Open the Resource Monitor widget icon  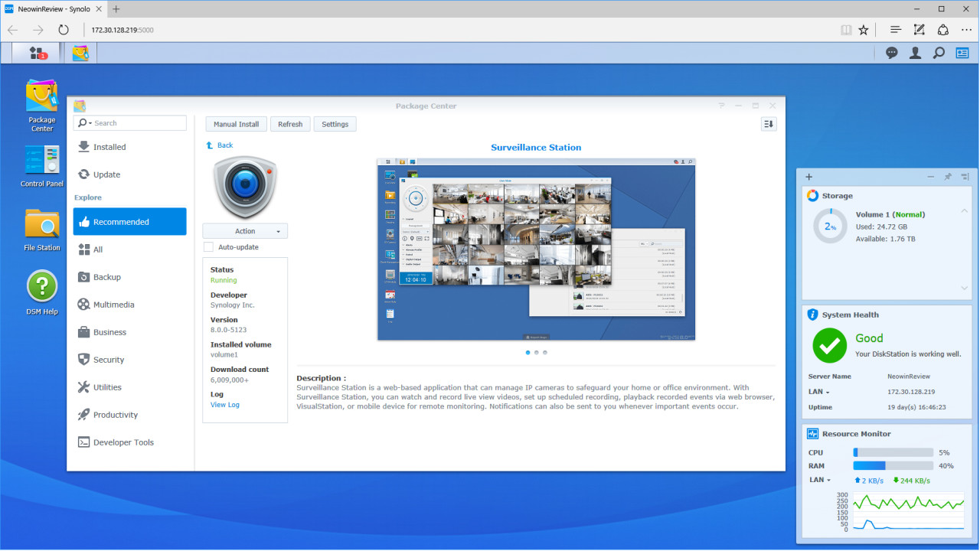pos(813,434)
